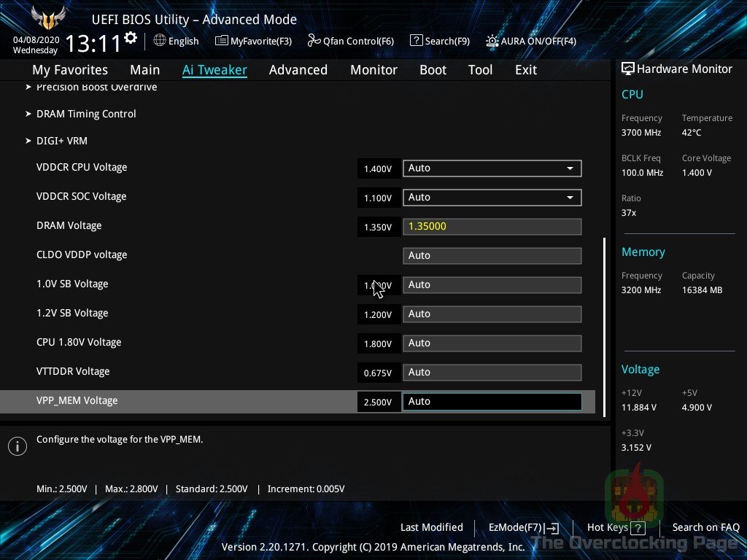747x560 pixels.
Task: Open Qfan Control fan icon
Action: point(314,41)
